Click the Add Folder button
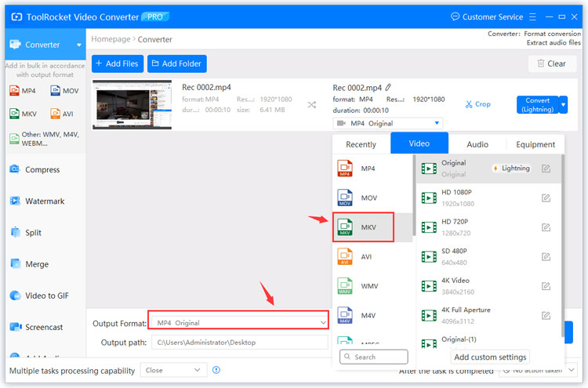Image resolution: width=588 pixels, height=388 pixels. click(x=176, y=63)
